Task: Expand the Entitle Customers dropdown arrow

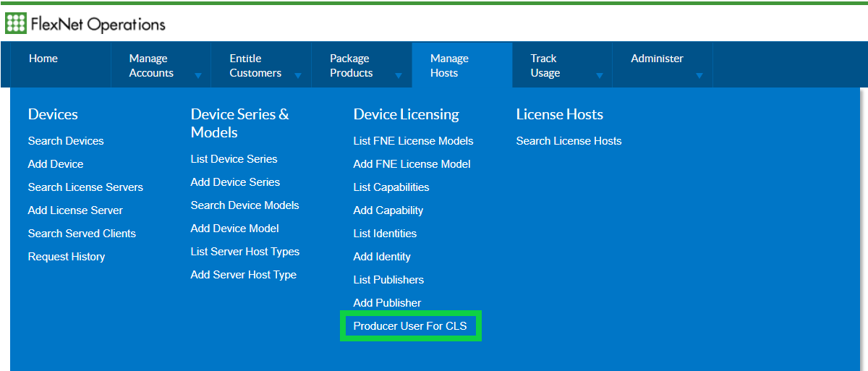Action: (x=297, y=75)
